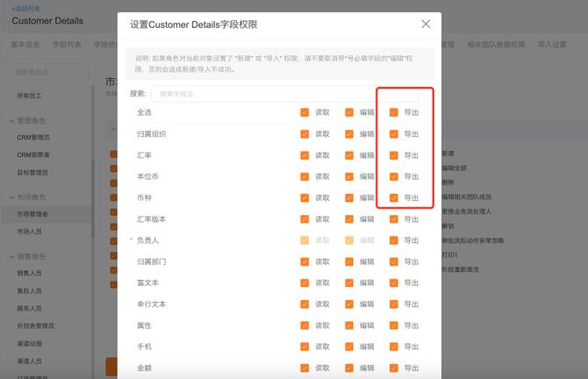
Task: Collapse the 销售角色 group
Action: coord(11,257)
